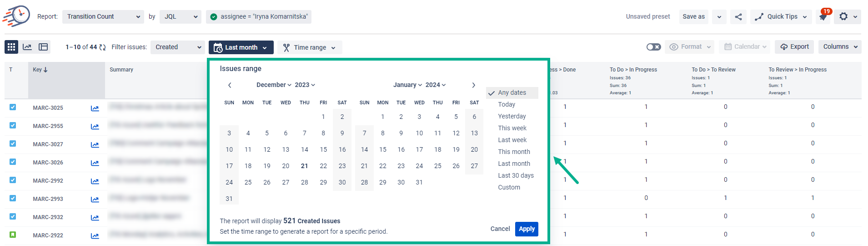Cancel the issues range picker

pos(500,229)
